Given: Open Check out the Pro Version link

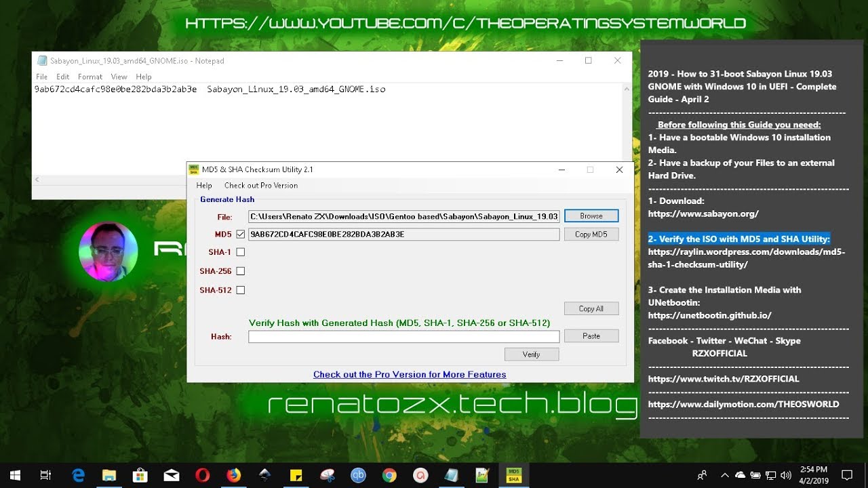Looking at the screenshot, I should pos(410,374).
